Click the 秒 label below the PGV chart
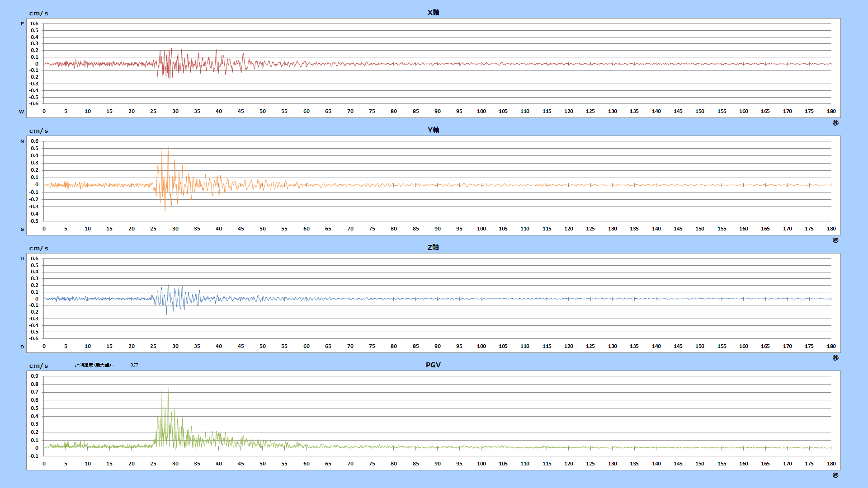This screenshot has width=868, height=488. (x=835, y=475)
